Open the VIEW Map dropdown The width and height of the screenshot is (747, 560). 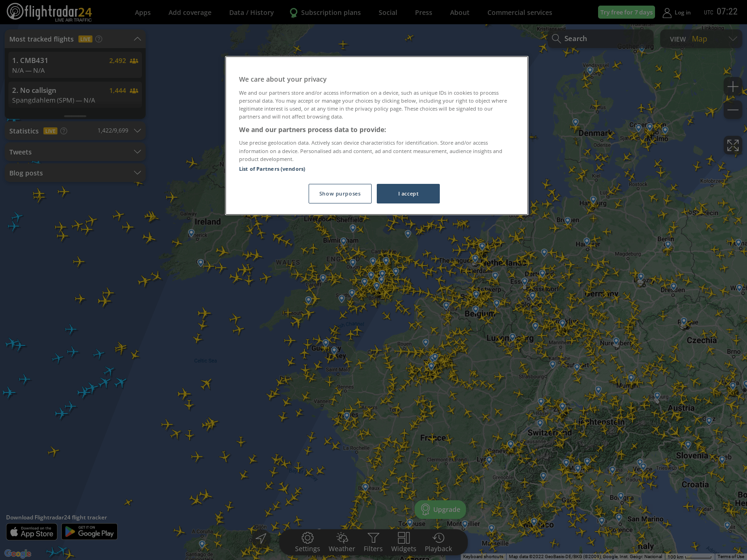(701, 39)
